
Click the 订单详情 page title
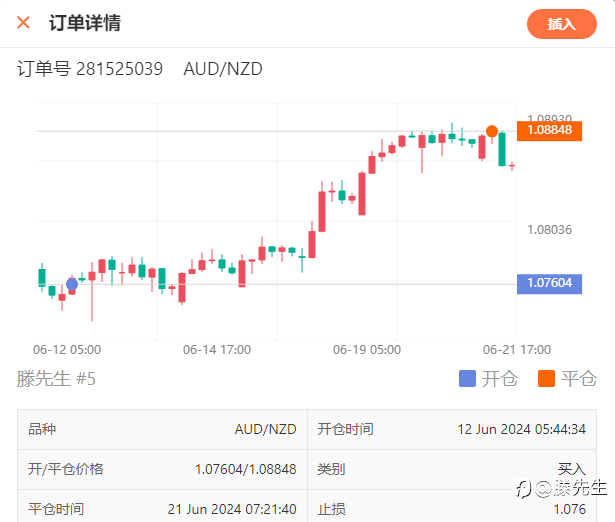coord(85,23)
